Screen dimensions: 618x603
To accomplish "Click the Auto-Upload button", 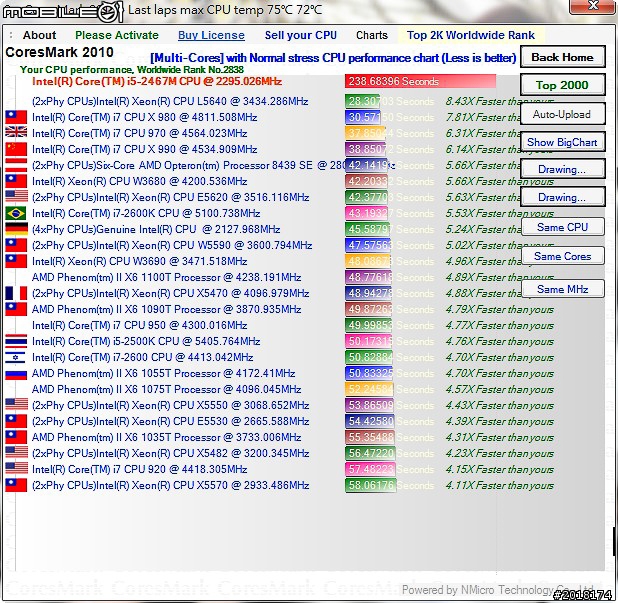I will click(x=562, y=114).
